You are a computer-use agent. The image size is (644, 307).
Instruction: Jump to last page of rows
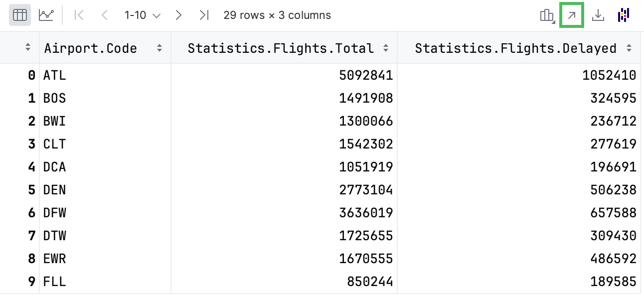[x=204, y=15]
